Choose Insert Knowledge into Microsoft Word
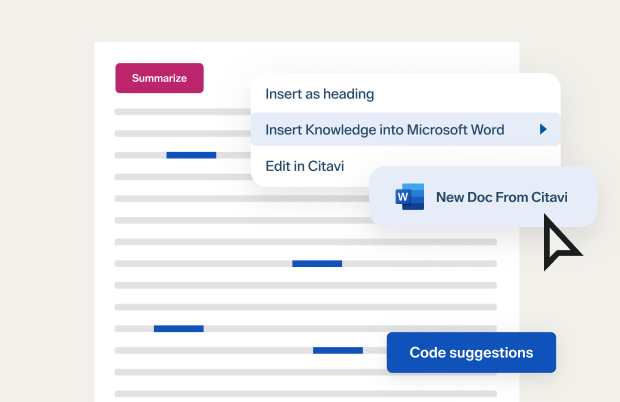Viewport: 620px width, 402px height. tap(384, 129)
